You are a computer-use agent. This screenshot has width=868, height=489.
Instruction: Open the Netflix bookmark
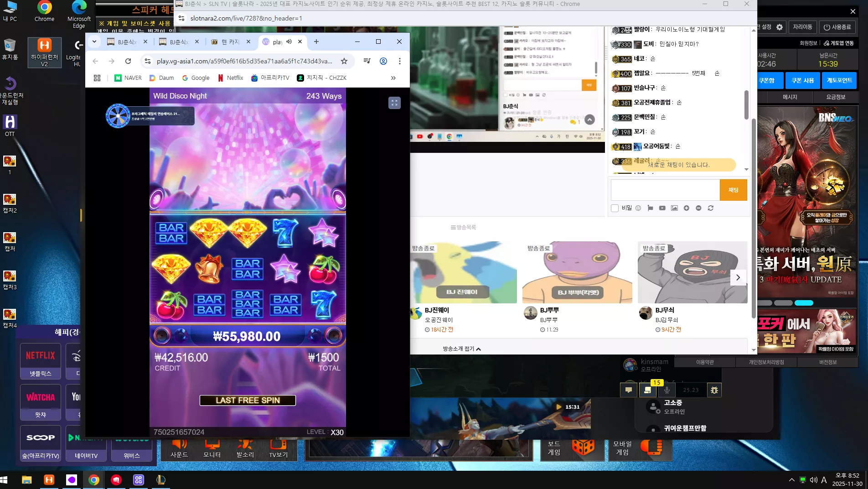[230, 78]
